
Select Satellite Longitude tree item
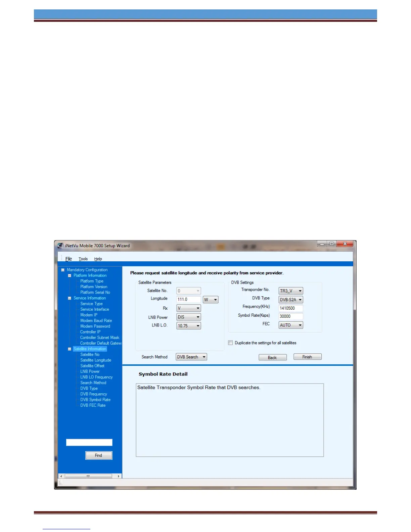[96, 360]
